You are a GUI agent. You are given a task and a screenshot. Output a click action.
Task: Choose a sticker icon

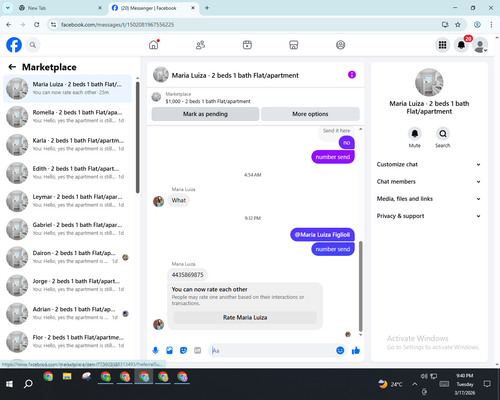pos(183,350)
